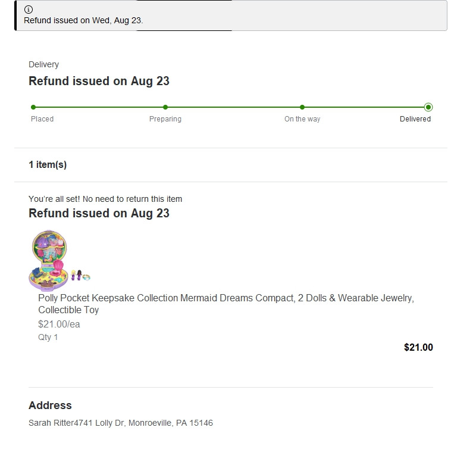Click the 1 item(s) section header
The image size is (476, 468).
pyautogui.click(x=48, y=164)
